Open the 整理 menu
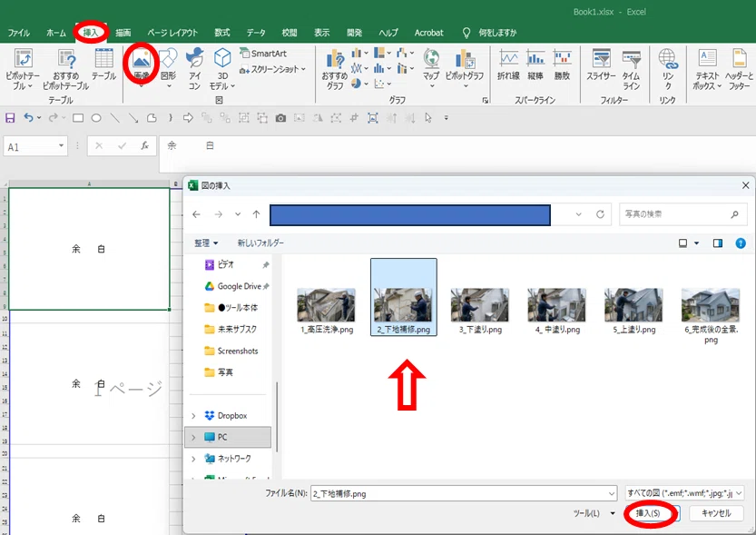 pyautogui.click(x=206, y=243)
